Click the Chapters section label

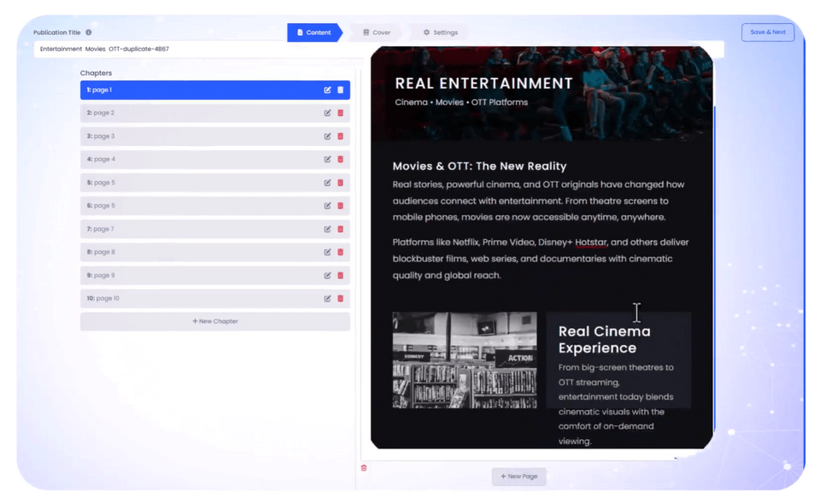(96, 73)
